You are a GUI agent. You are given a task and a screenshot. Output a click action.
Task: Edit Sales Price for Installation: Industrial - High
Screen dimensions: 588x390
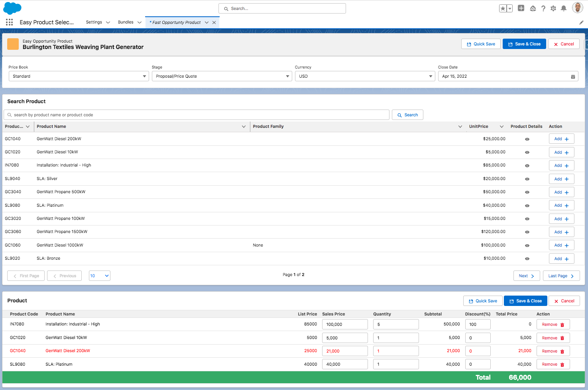pos(345,324)
